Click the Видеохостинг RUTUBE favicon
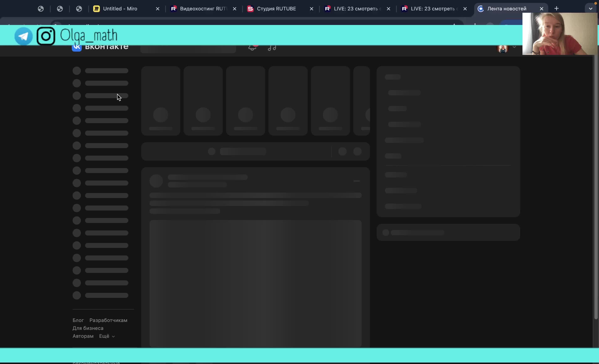599x364 pixels. click(x=173, y=9)
